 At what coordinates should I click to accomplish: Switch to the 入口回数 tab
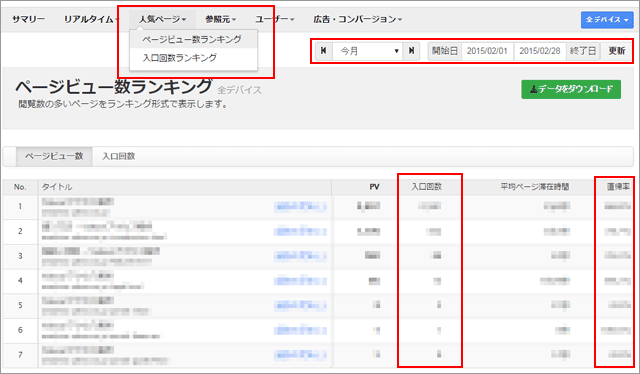point(118,156)
